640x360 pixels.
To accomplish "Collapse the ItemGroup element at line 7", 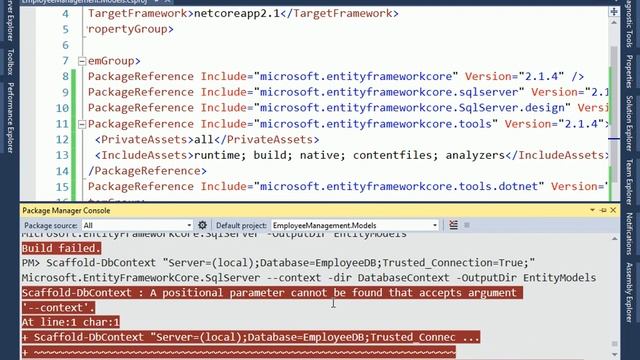I will point(82,61).
